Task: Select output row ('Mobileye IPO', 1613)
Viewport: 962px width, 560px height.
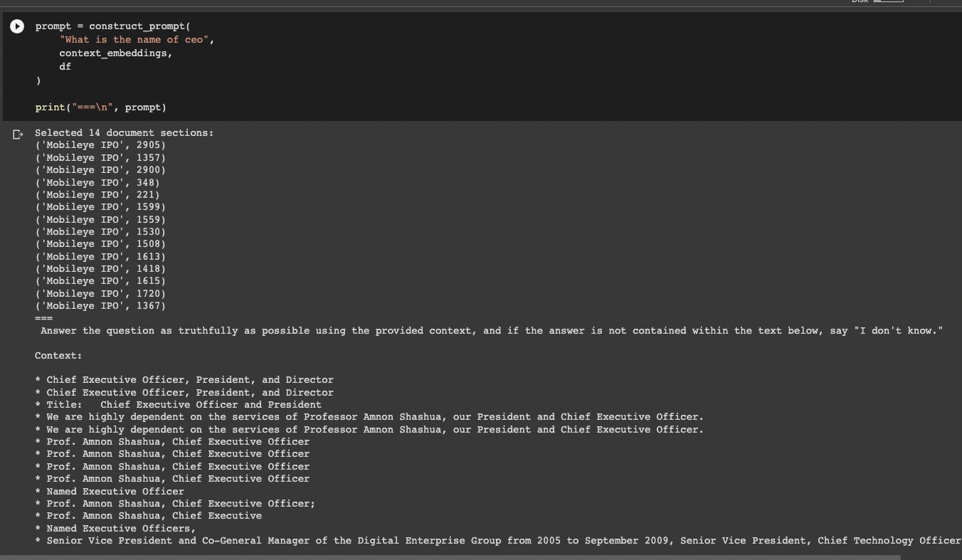Action: 100,256
